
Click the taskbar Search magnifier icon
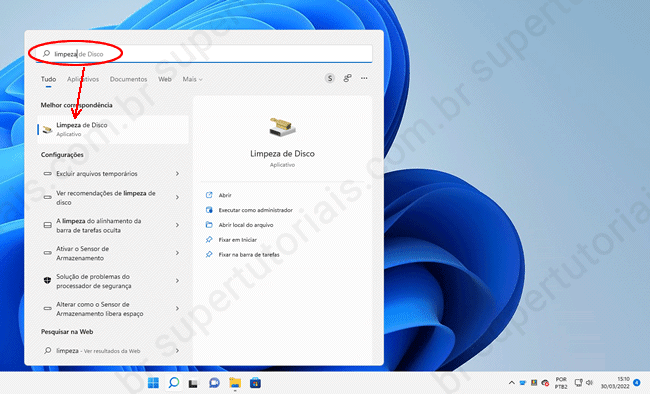click(x=174, y=383)
